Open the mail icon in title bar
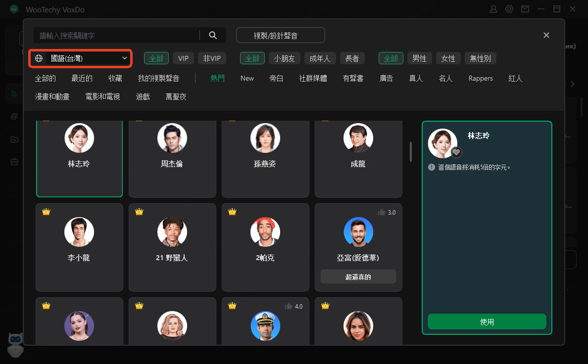Image resolution: width=588 pixels, height=364 pixels. 525,9
